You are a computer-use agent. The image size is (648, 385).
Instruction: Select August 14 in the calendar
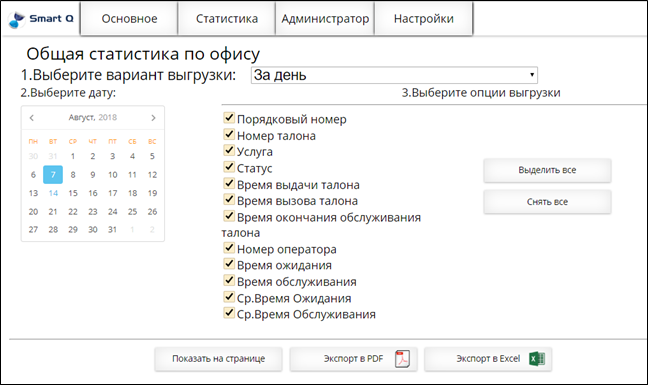53,193
